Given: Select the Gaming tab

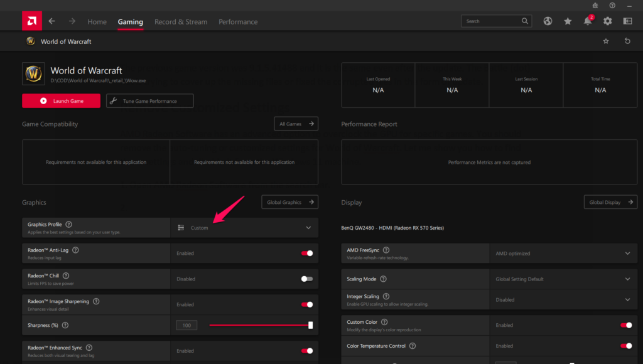Looking at the screenshot, I should (x=131, y=22).
